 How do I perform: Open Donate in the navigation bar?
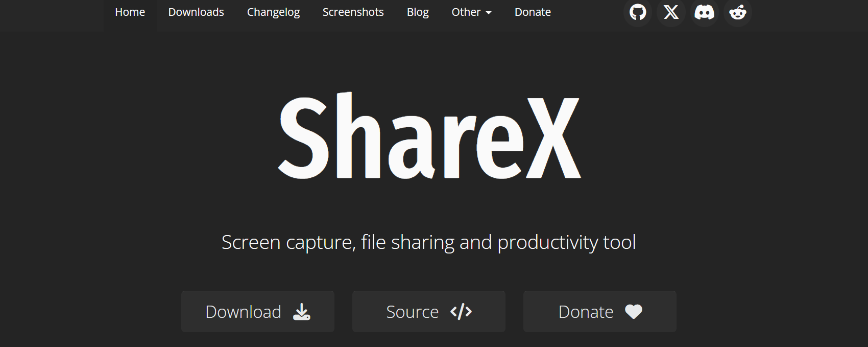(533, 12)
